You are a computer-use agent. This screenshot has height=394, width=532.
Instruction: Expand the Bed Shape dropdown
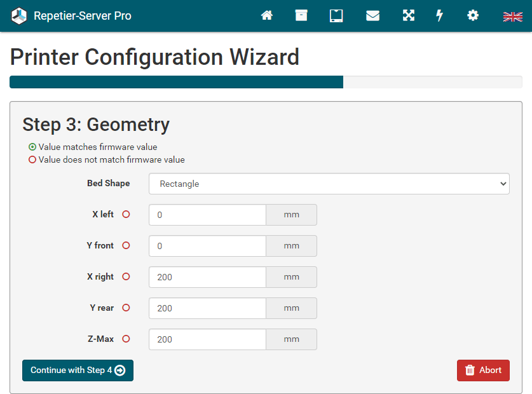point(329,184)
